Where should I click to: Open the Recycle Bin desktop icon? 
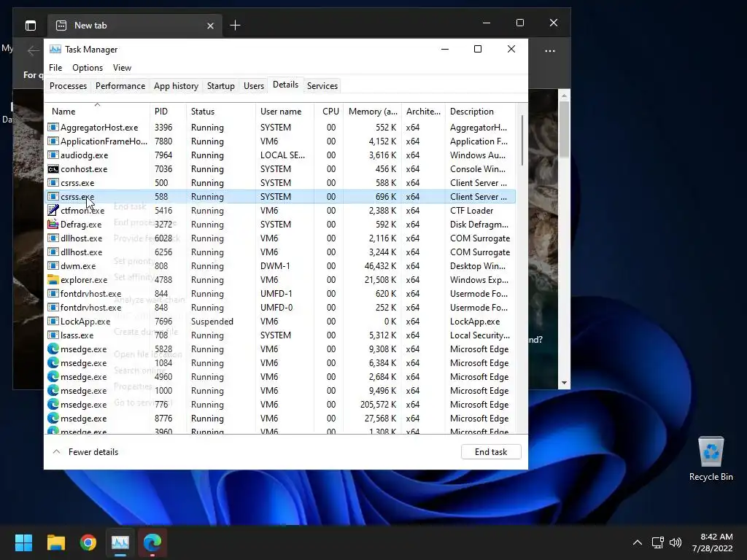(711, 459)
